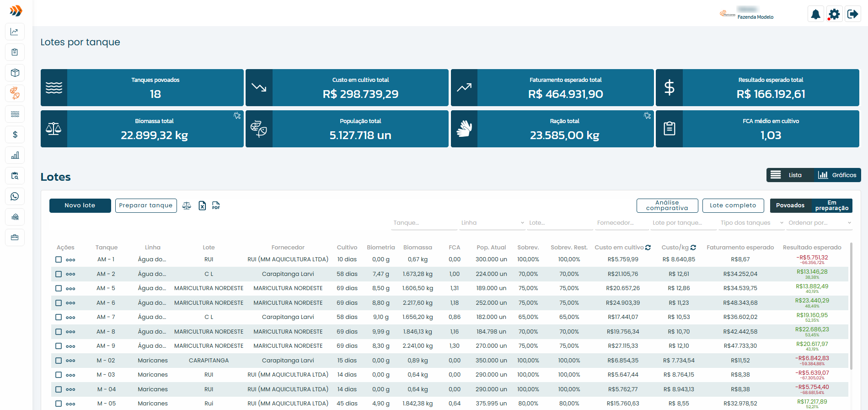Image resolution: width=868 pixels, height=410 pixels.
Task: Open actions dots for tank M - 02
Action: pyautogui.click(x=70, y=361)
